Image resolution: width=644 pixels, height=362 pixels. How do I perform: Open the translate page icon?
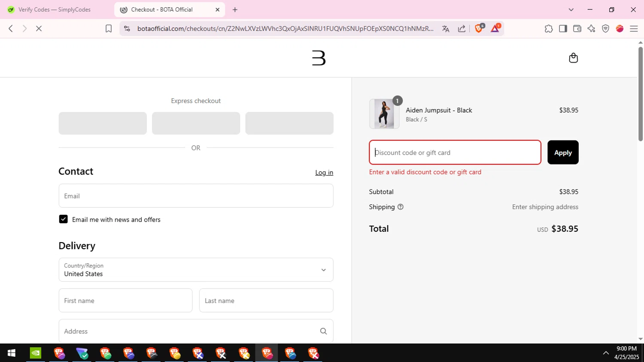[x=446, y=29]
